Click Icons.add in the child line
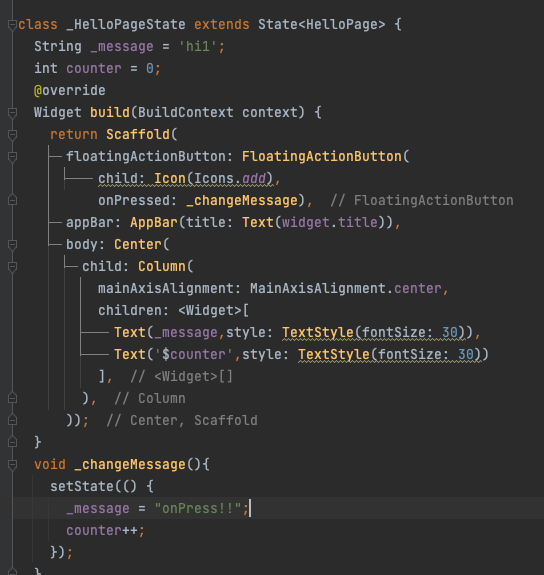544x575 pixels. click(230, 179)
